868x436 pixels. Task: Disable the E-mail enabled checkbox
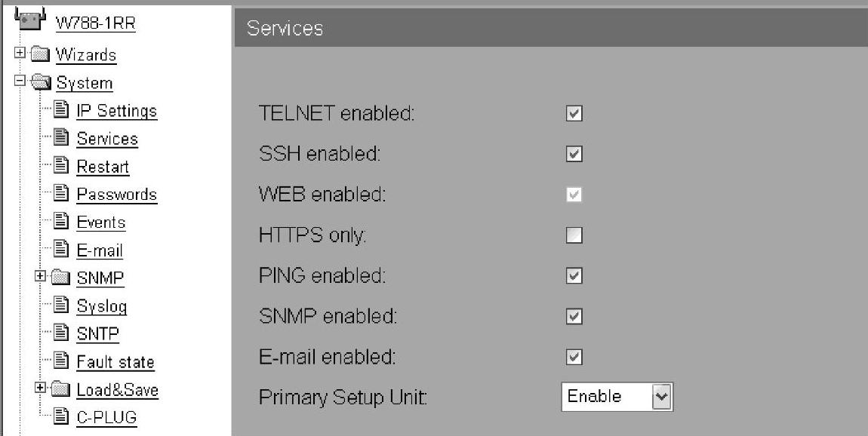pos(574,357)
